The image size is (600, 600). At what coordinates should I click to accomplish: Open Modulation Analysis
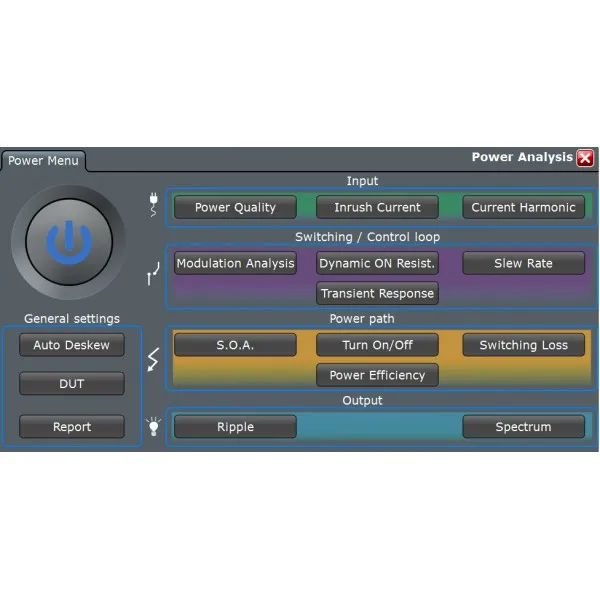coord(235,263)
